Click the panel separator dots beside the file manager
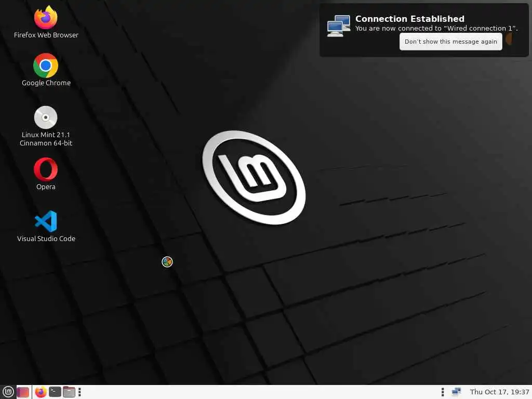 pyautogui.click(x=79, y=392)
